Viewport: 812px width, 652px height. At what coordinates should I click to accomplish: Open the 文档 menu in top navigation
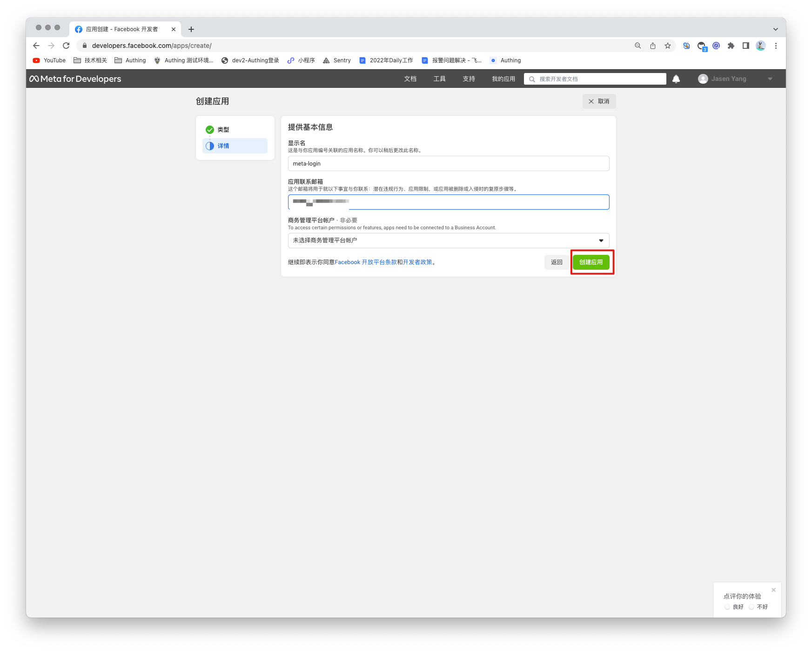(x=410, y=79)
